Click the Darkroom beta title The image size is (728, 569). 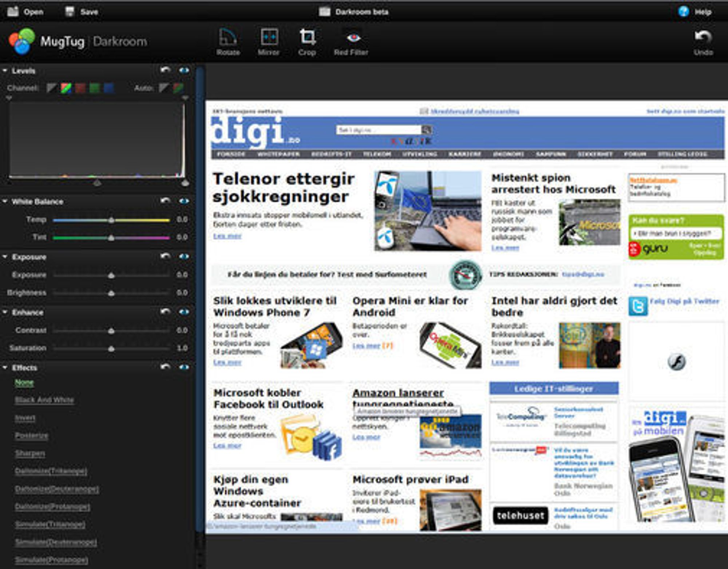point(362,12)
